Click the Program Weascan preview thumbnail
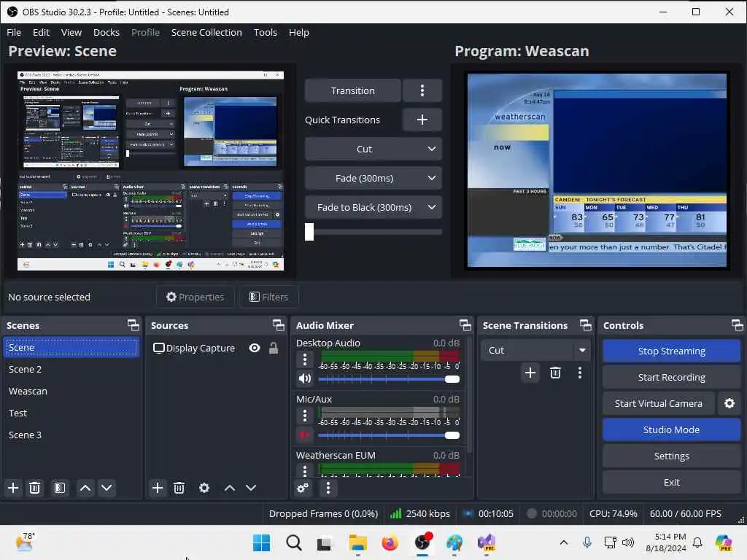The image size is (747, 560). coord(597,170)
